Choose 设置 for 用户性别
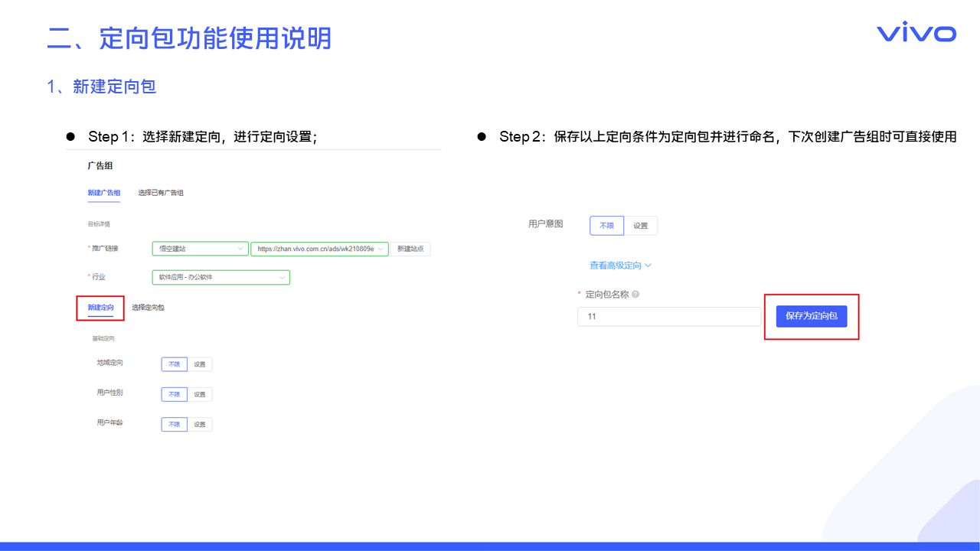The image size is (980, 551). click(200, 394)
